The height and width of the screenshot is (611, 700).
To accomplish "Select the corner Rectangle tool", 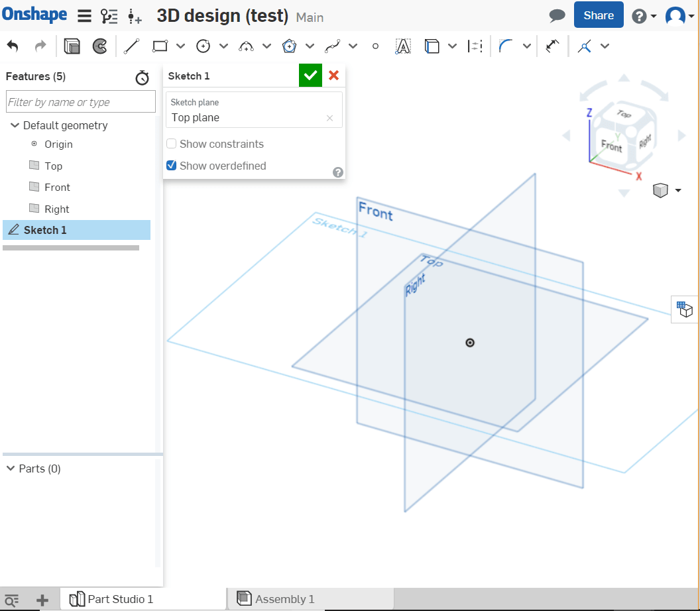I will point(160,46).
